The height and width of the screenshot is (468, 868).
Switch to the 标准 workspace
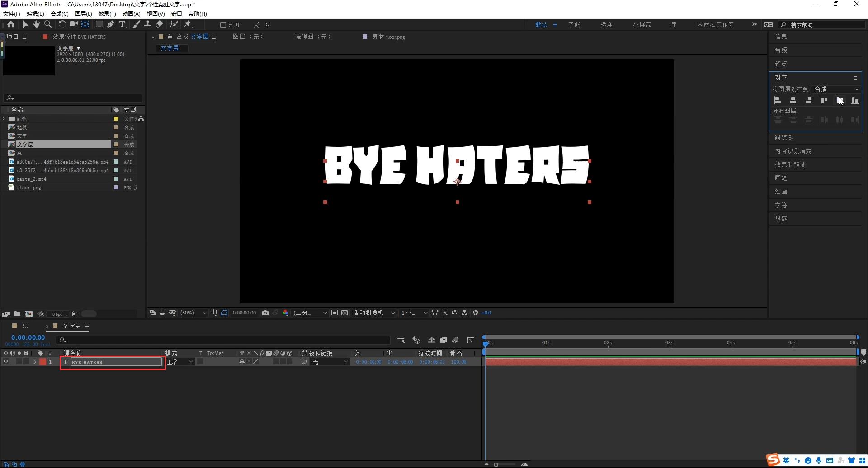(x=606, y=24)
